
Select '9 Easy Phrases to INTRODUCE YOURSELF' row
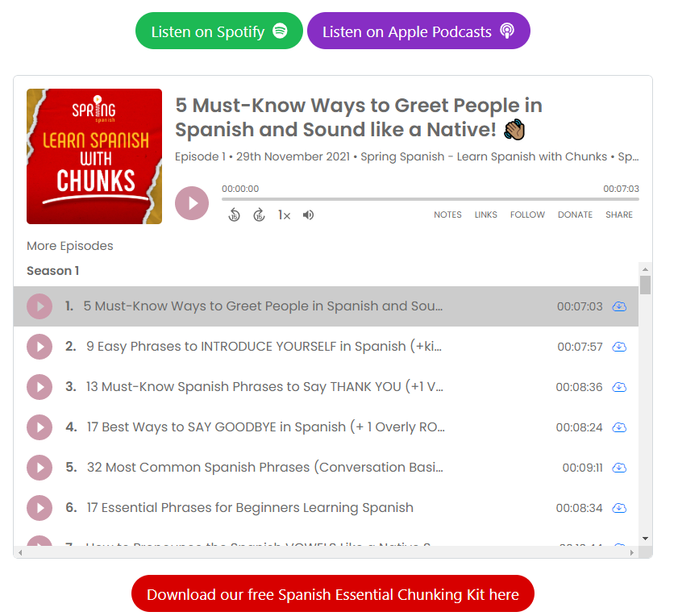pyautogui.click(x=326, y=347)
